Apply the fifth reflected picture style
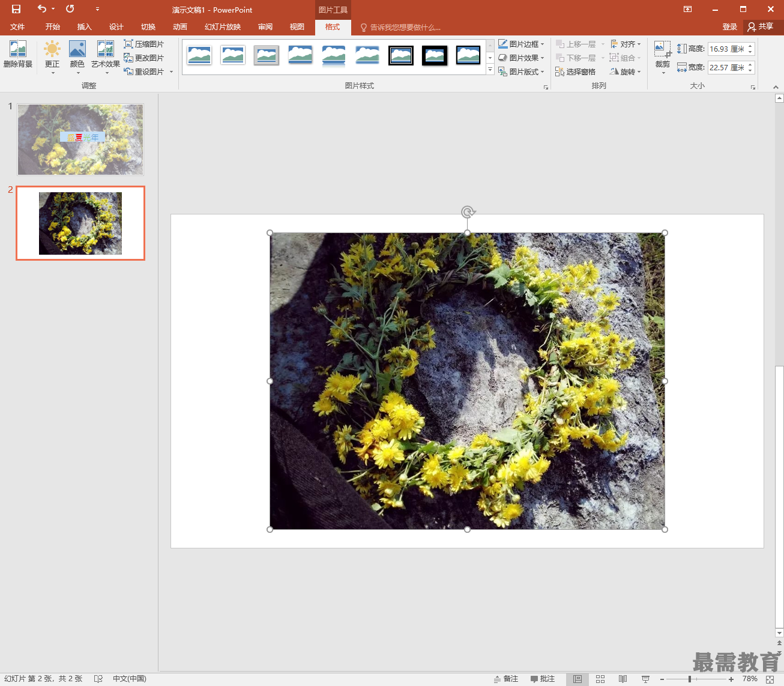 [334, 55]
